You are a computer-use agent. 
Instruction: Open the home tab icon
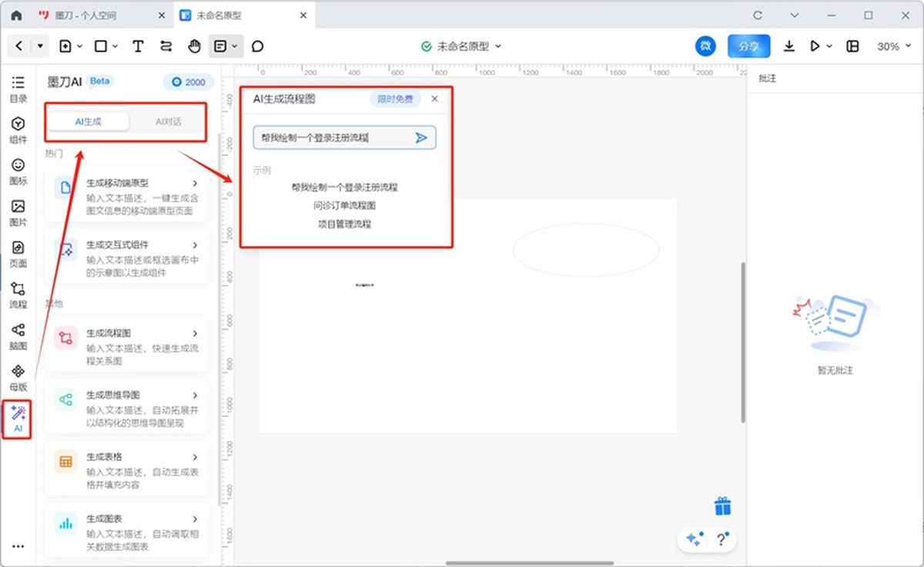pos(16,15)
